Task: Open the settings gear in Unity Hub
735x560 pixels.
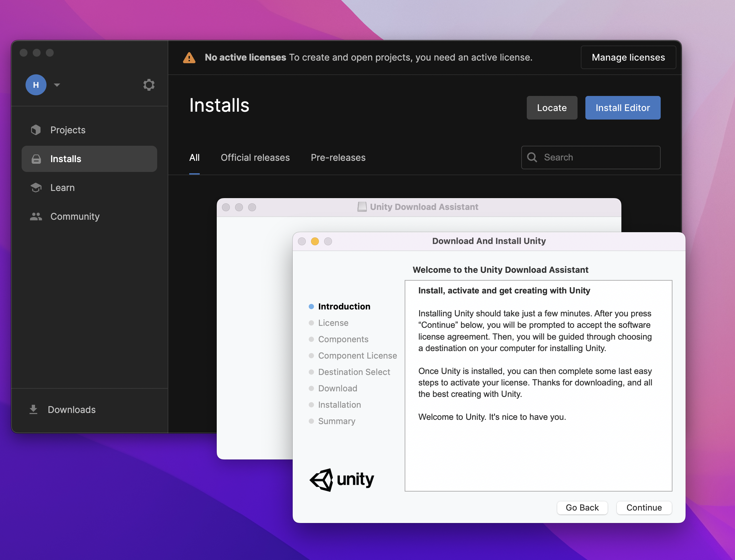Action: [x=149, y=85]
